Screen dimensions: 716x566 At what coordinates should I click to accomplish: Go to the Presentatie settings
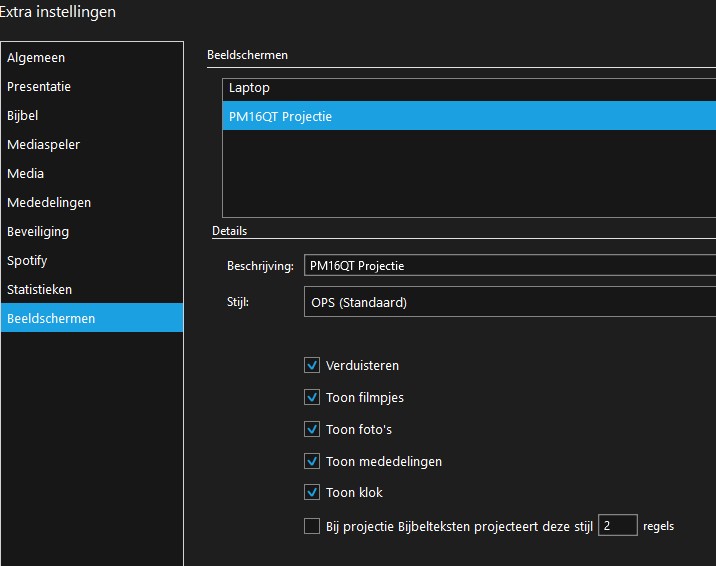(39, 87)
